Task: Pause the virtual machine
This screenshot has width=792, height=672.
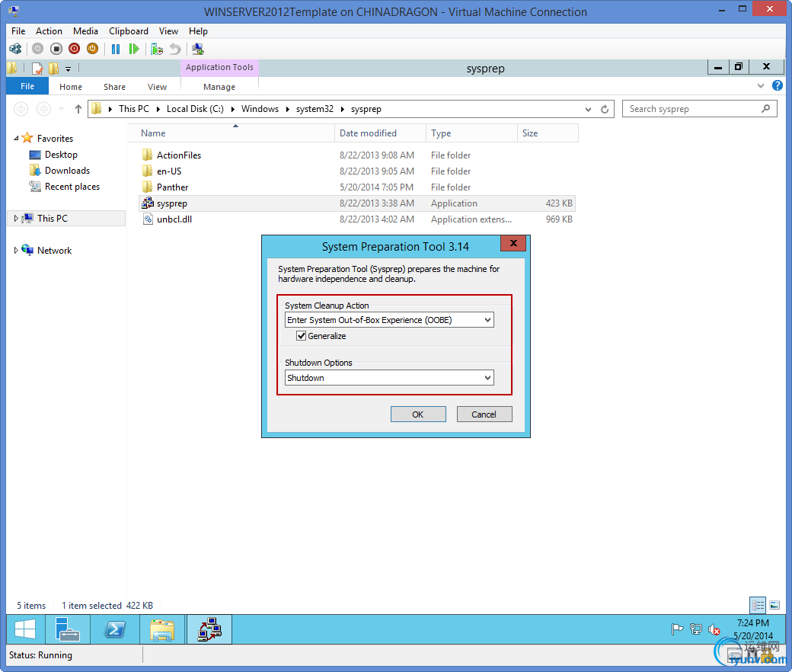Action: (x=116, y=49)
